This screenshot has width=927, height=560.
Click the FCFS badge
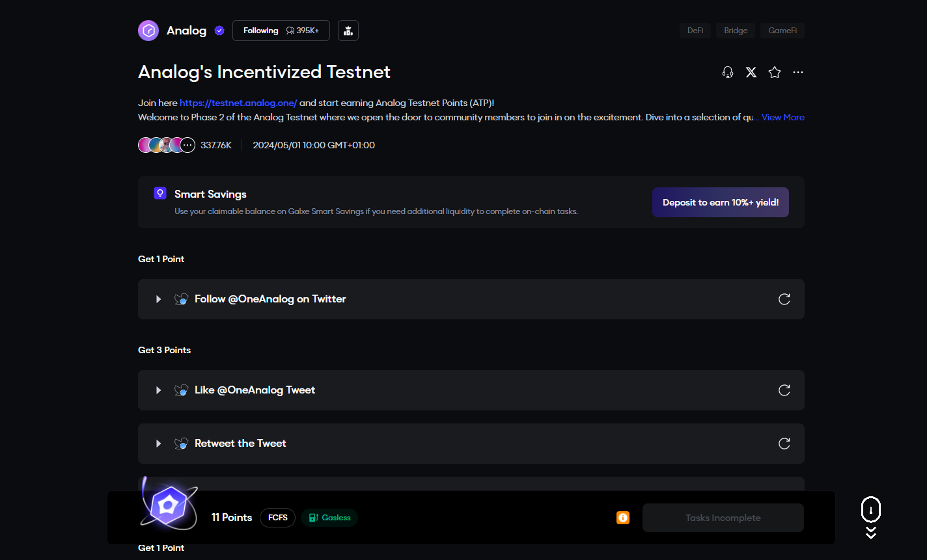coord(278,518)
